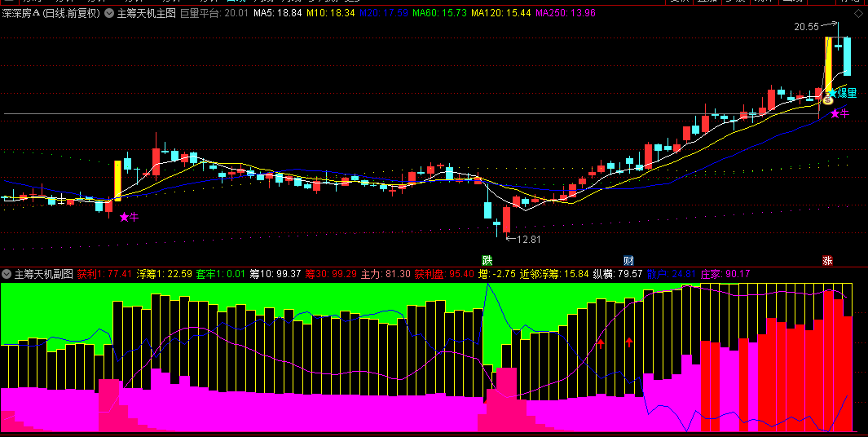Click the 增: -2.75 readout
868x437 pixels.
497,274
